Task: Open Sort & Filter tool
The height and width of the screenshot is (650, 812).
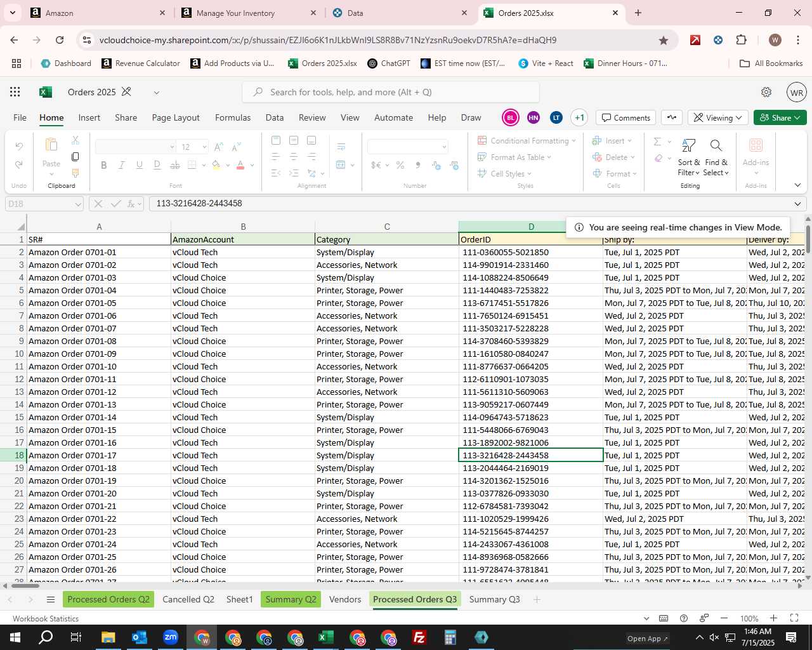Action: point(688,157)
